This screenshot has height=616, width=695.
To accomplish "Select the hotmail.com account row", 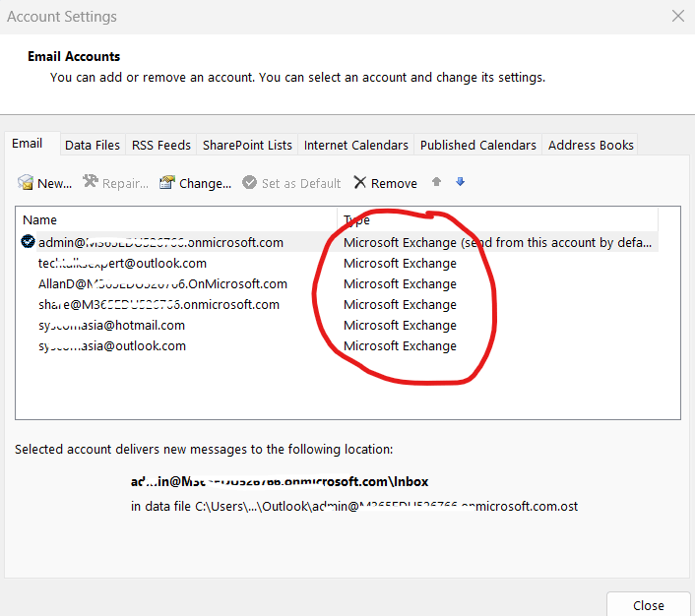I will (338, 326).
